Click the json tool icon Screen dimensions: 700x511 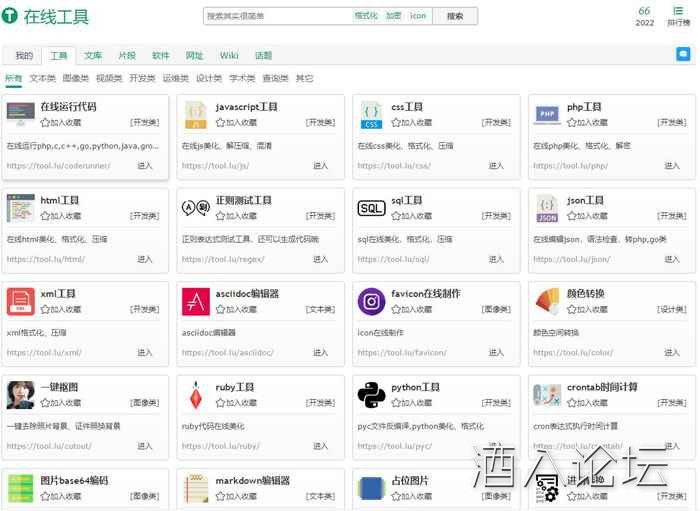pos(547,208)
